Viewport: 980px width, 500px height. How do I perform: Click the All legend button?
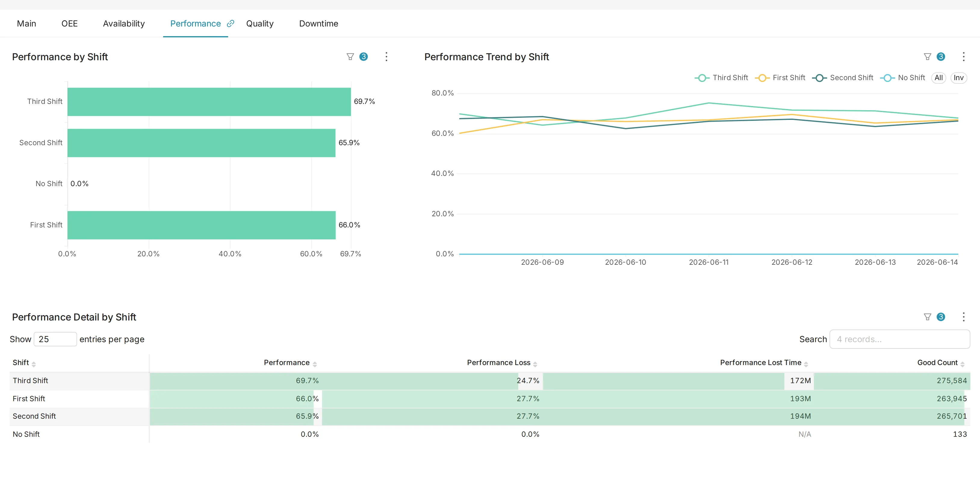[938, 78]
